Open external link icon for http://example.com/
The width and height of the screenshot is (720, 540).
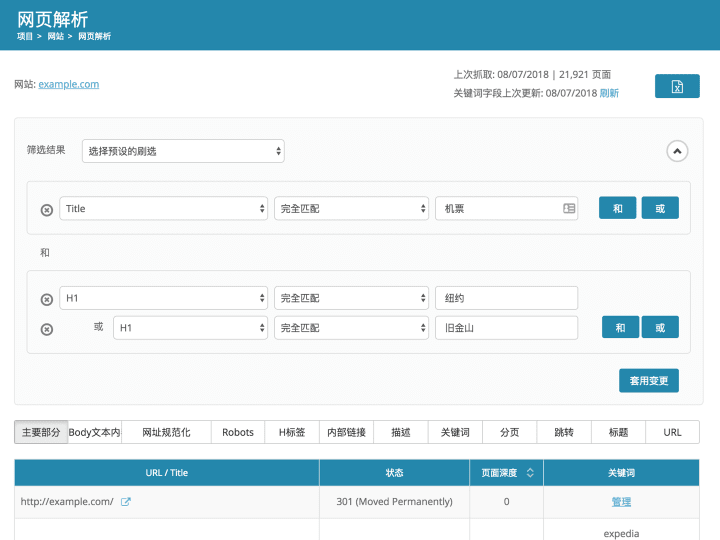pos(126,502)
